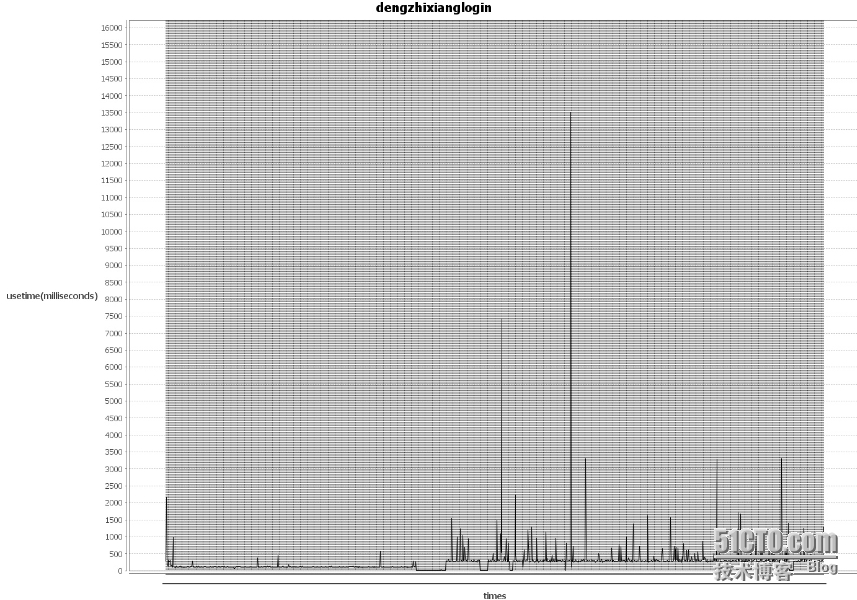Click the 16000 y-axis tick label
This screenshot has height=600, width=857.
coord(112,28)
